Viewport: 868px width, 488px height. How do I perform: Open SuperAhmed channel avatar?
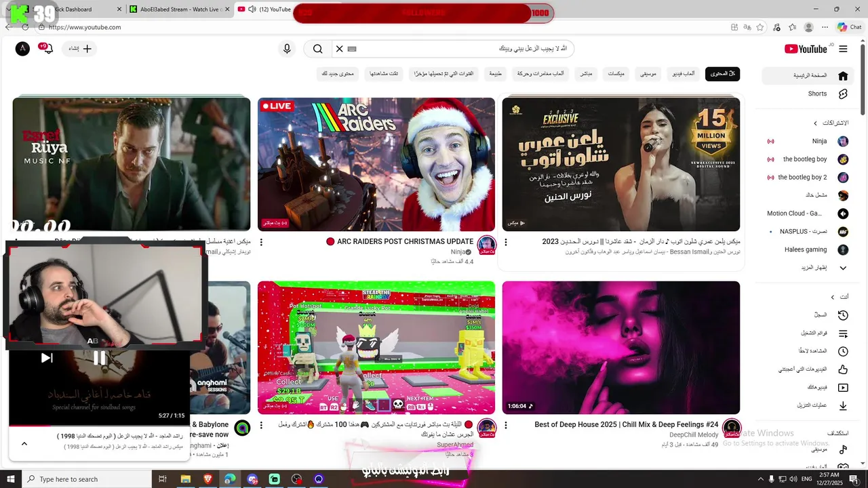coord(486,428)
